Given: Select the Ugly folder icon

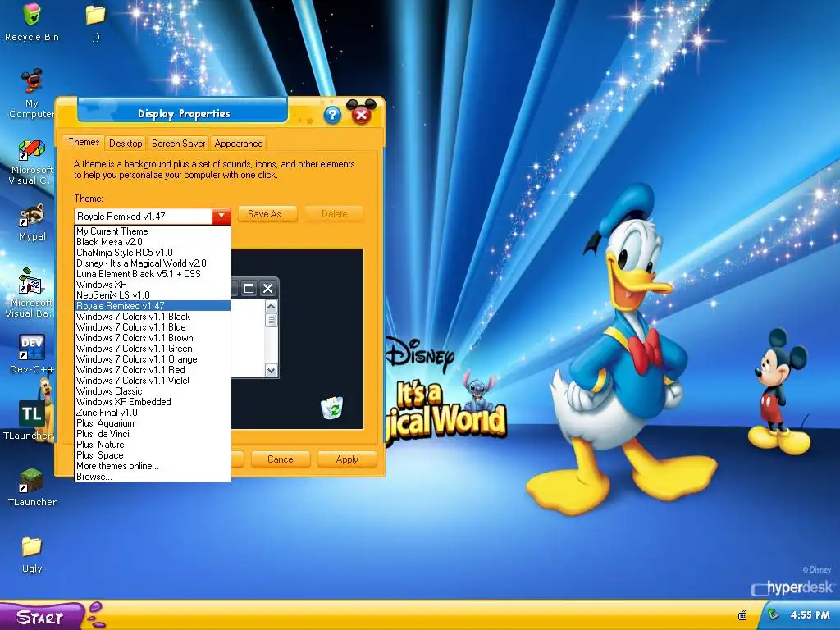Looking at the screenshot, I should [x=32, y=547].
